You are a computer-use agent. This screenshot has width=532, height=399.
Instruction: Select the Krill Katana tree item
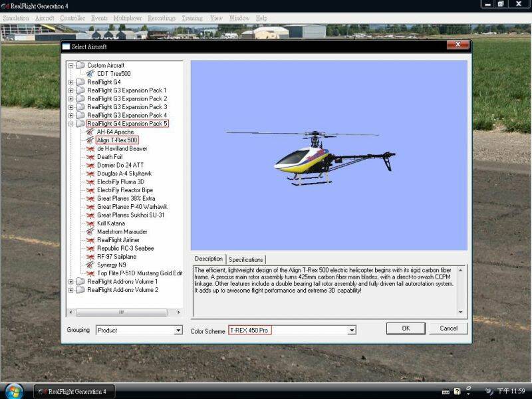(x=111, y=223)
